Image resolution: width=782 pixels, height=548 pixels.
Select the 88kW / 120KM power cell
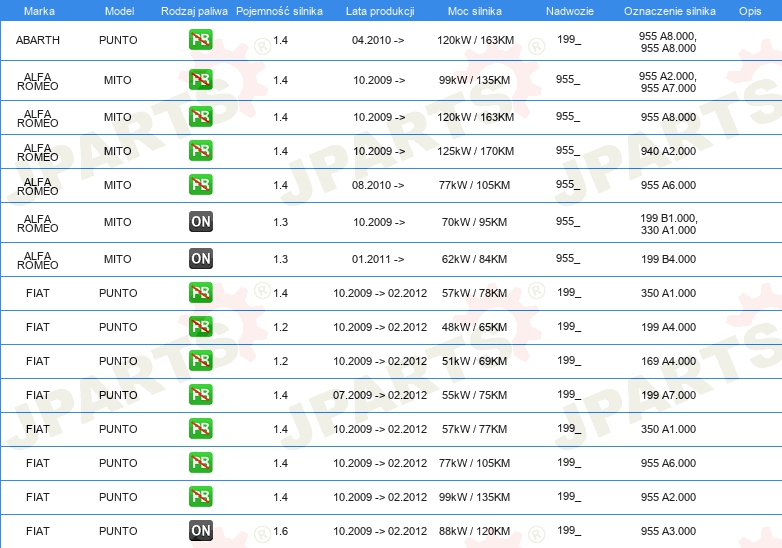tap(474, 531)
